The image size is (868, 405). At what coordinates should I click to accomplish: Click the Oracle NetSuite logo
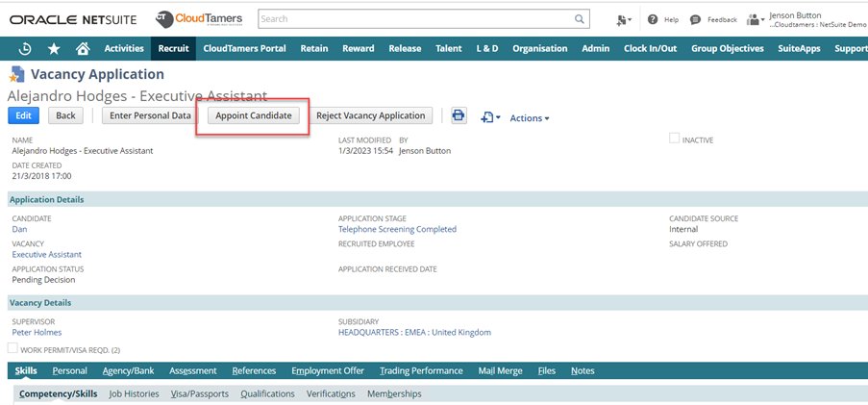[73, 19]
